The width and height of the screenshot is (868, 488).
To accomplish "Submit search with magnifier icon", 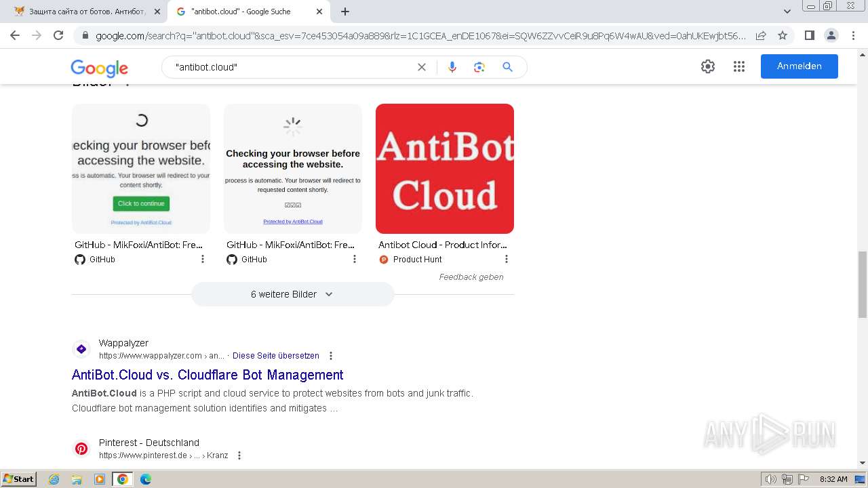I will [507, 67].
